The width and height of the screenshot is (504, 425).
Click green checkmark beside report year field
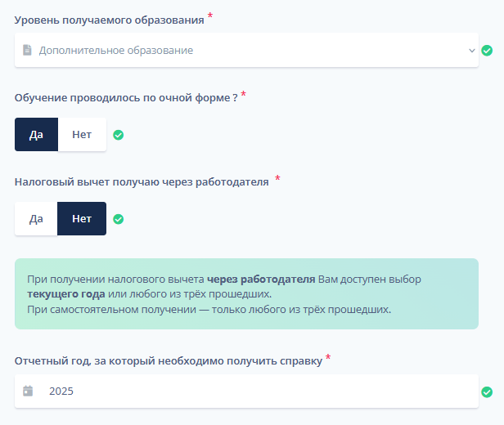(x=487, y=391)
